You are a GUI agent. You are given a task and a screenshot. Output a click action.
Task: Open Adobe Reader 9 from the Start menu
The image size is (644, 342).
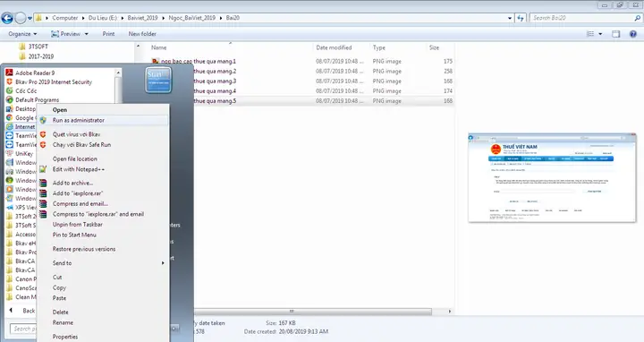(35, 73)
